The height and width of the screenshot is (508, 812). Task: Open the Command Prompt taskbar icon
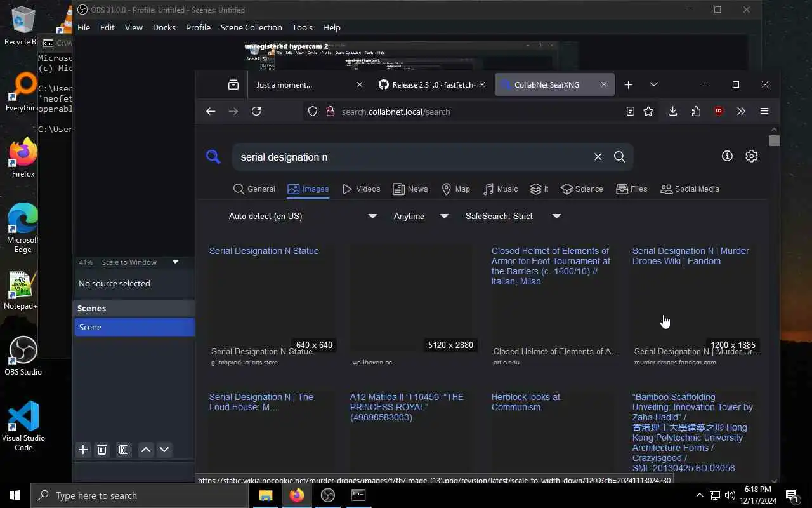(358, 495)
